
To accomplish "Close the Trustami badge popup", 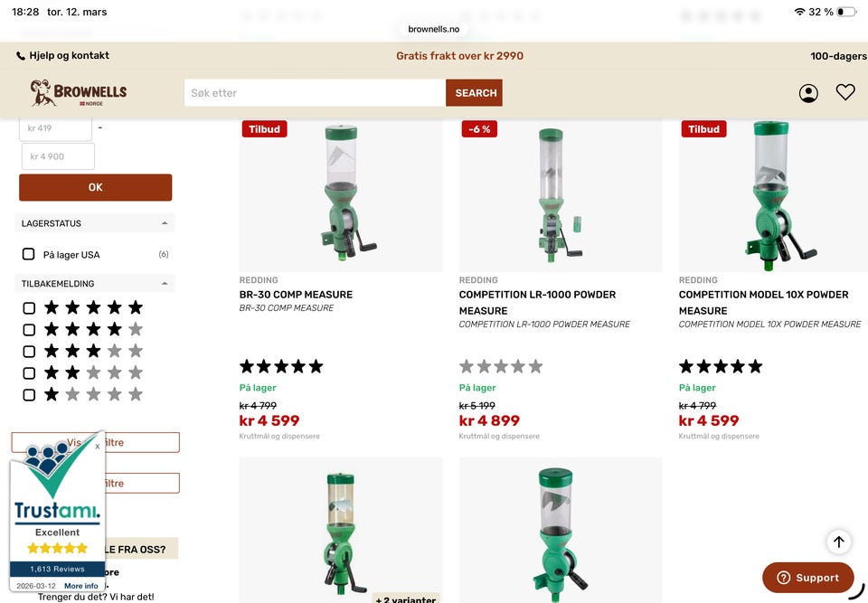I will (98, 447).
